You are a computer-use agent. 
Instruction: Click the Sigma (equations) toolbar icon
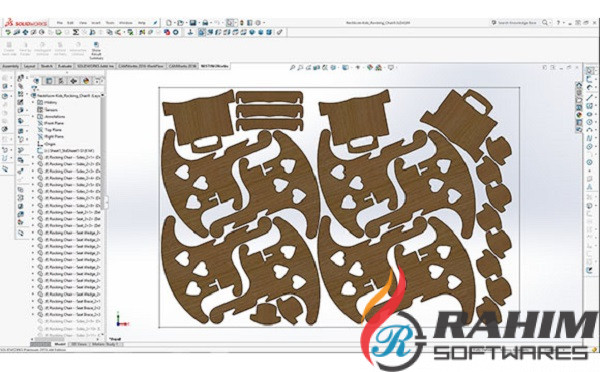pos(76,32)
